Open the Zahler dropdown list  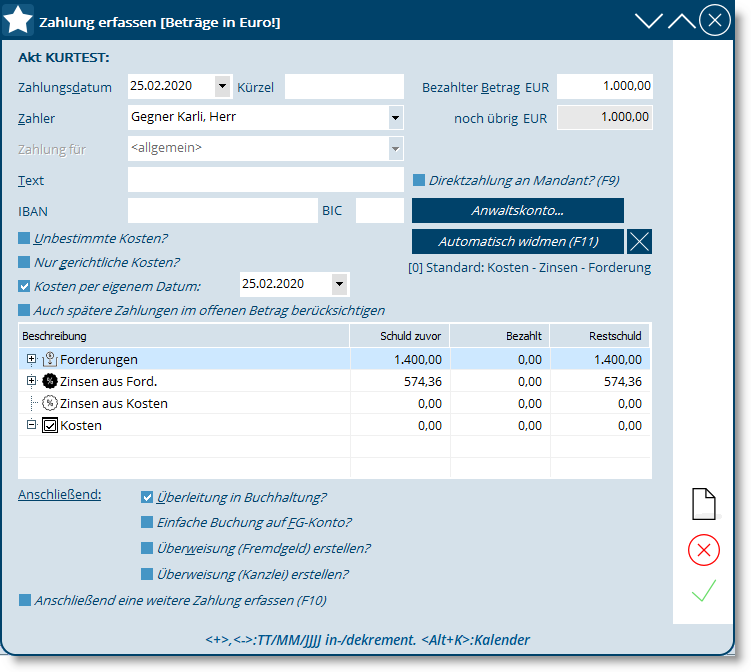(395, 118)
